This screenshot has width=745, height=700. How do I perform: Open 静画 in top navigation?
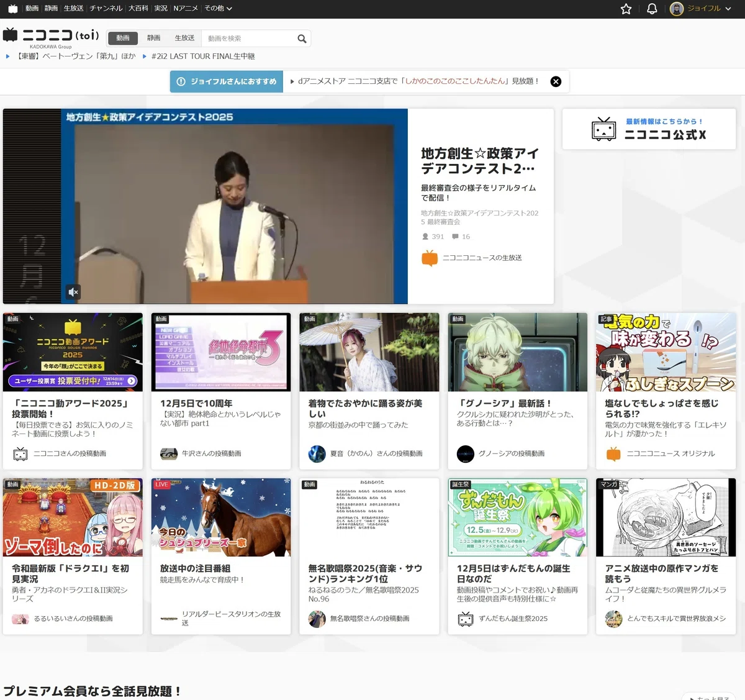51,9
